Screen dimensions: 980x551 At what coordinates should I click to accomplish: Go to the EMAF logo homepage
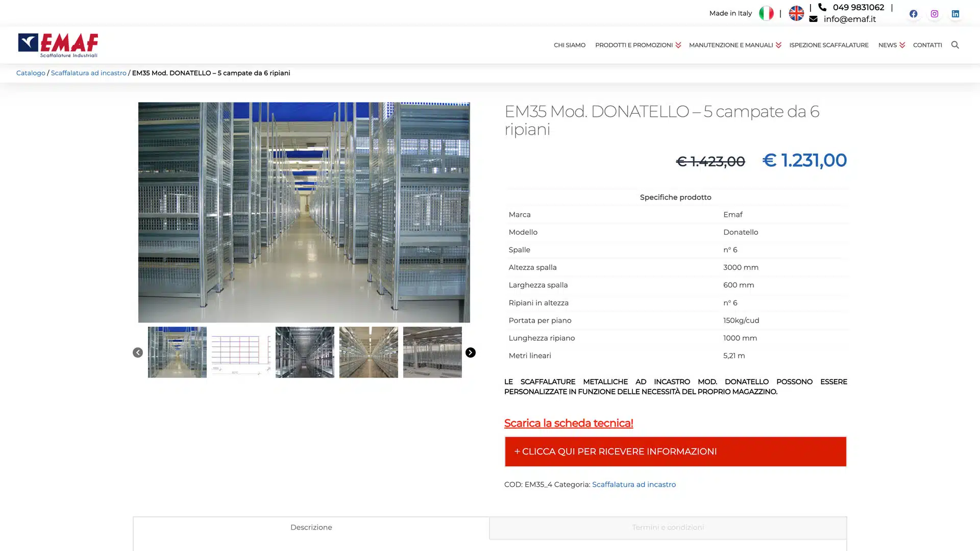tap(58, 45)
